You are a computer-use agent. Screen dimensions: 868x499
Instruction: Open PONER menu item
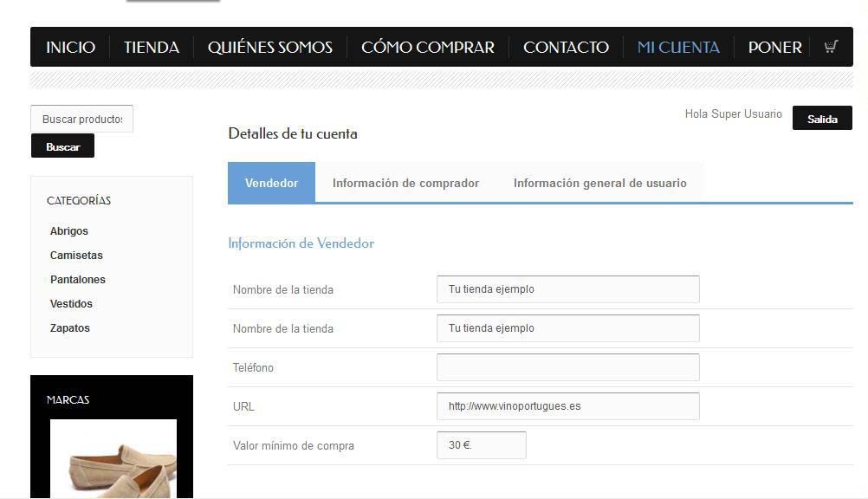[774, 47]
